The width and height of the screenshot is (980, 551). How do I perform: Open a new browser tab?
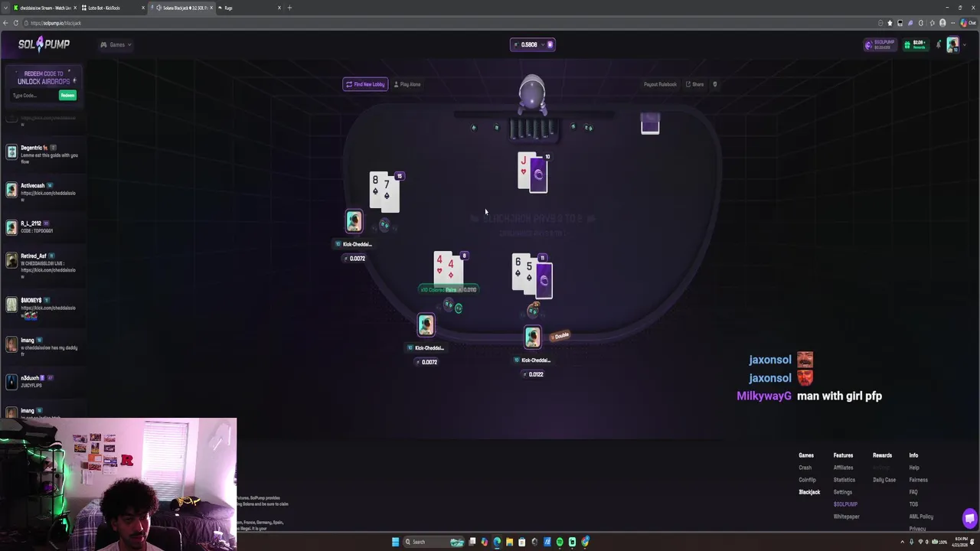(289, 8)
